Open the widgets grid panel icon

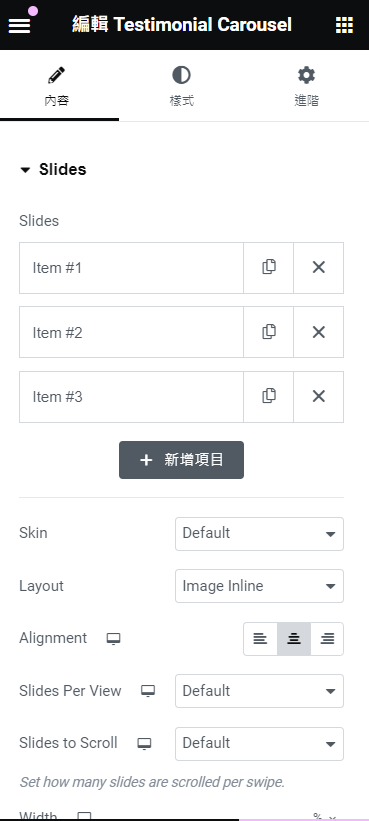pyautogui.click(x=344, y=25)
